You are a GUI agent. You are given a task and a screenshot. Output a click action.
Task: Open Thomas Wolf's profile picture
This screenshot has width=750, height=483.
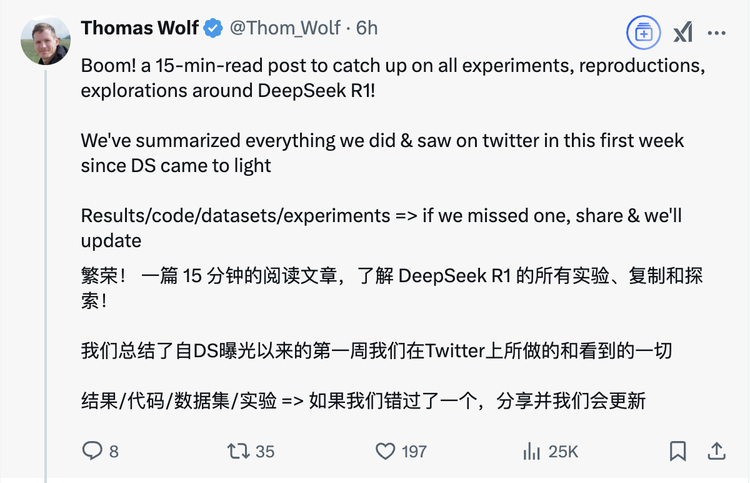[x=45, y=41]
